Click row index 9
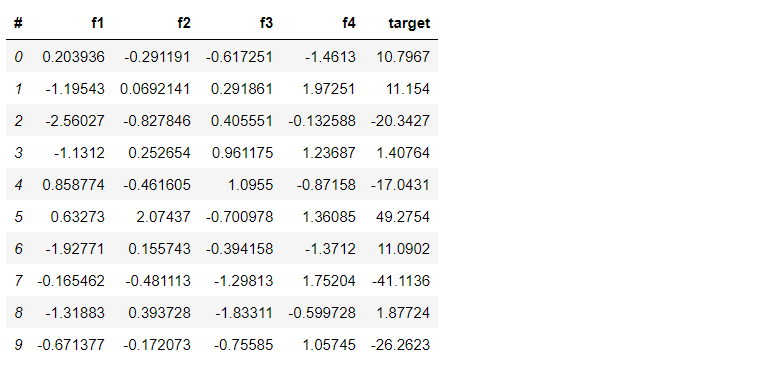779x368 pixels. pyautogui.click(x=18, y=345)
